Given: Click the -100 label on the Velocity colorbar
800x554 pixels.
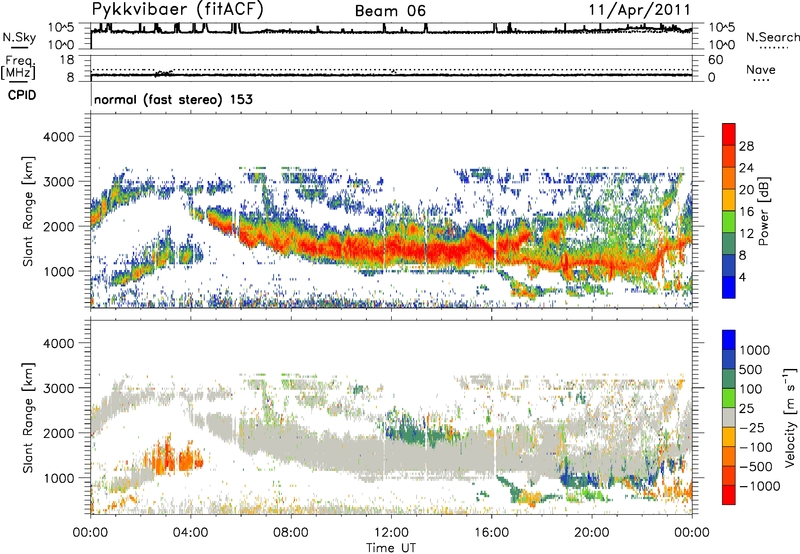Looking at the screenshot, I should [756, 447].
